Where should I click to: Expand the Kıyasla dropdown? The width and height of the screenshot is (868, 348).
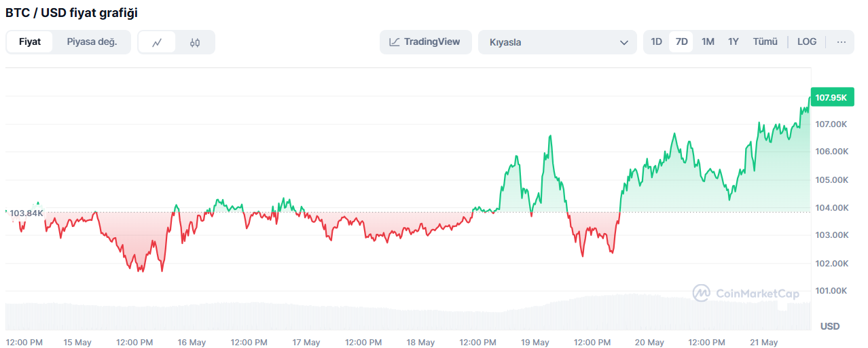(x=558, y=42)
